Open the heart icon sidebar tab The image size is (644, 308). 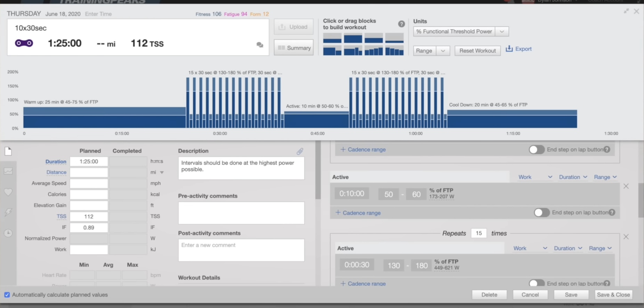coord(8,192)
